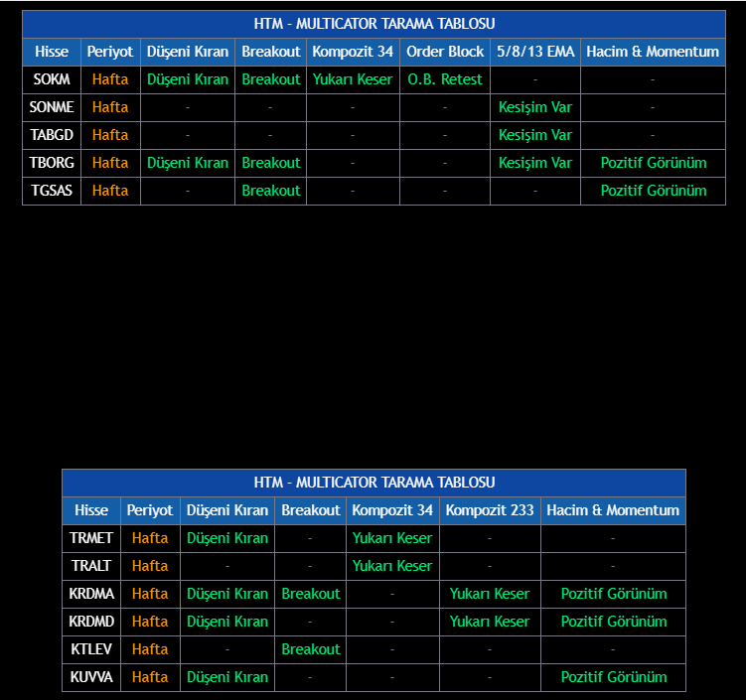Click Hafta in the SONME row

(110, 107)
